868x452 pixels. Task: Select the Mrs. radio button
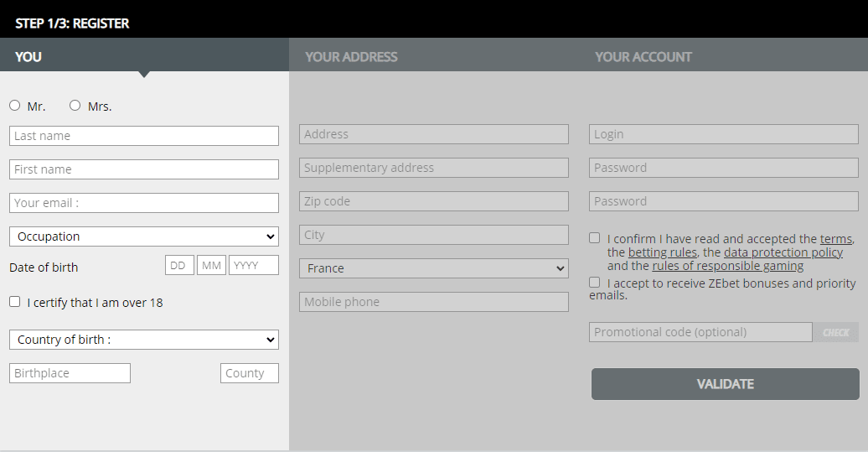click(x=75, y=106)
